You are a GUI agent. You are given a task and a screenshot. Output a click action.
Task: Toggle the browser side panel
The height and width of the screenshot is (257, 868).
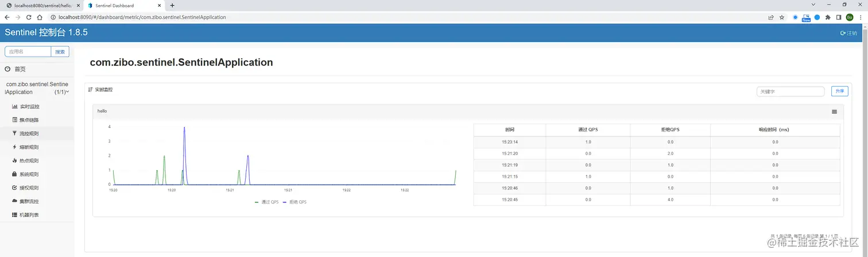pyautogui.click(x=839, y=17)
